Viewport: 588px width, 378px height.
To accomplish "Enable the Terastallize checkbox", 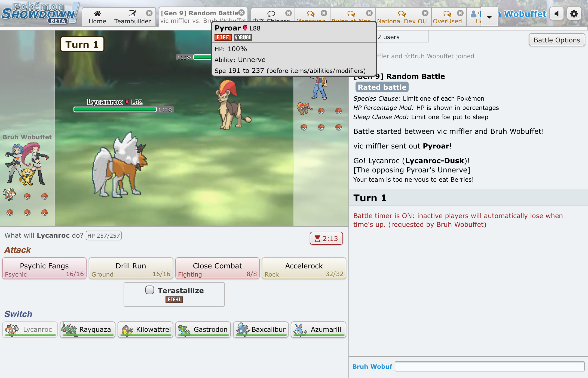I will point(150,290).
